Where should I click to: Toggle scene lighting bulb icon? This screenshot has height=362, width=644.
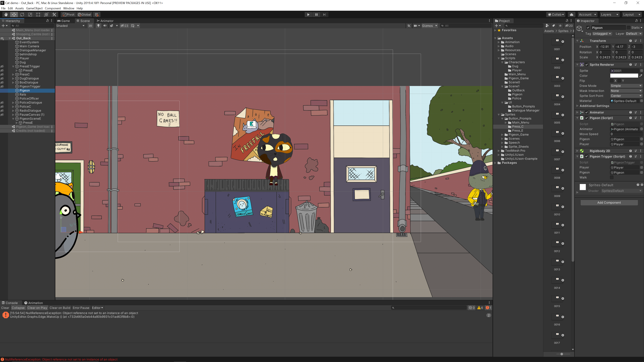click(x=98, y=26)
